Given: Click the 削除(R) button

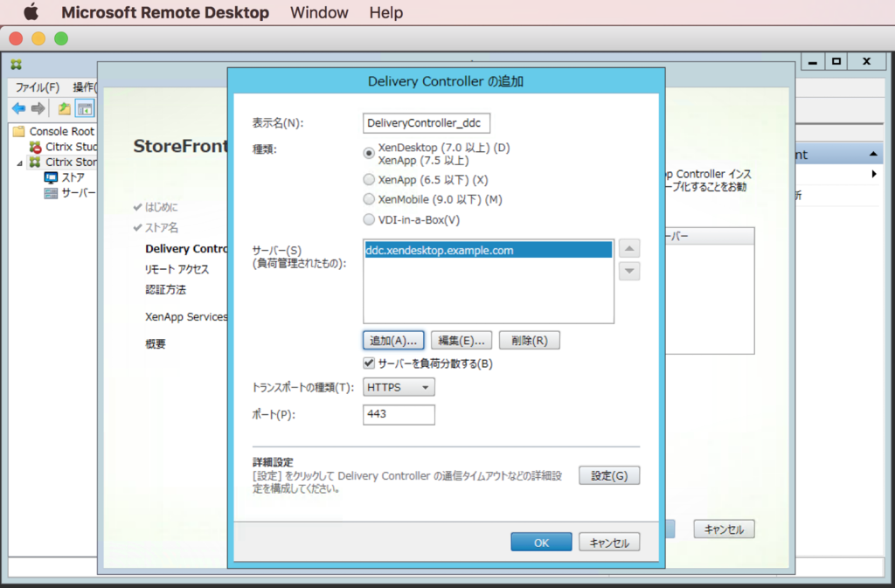Looking at the screenshot, I should 529,341.
